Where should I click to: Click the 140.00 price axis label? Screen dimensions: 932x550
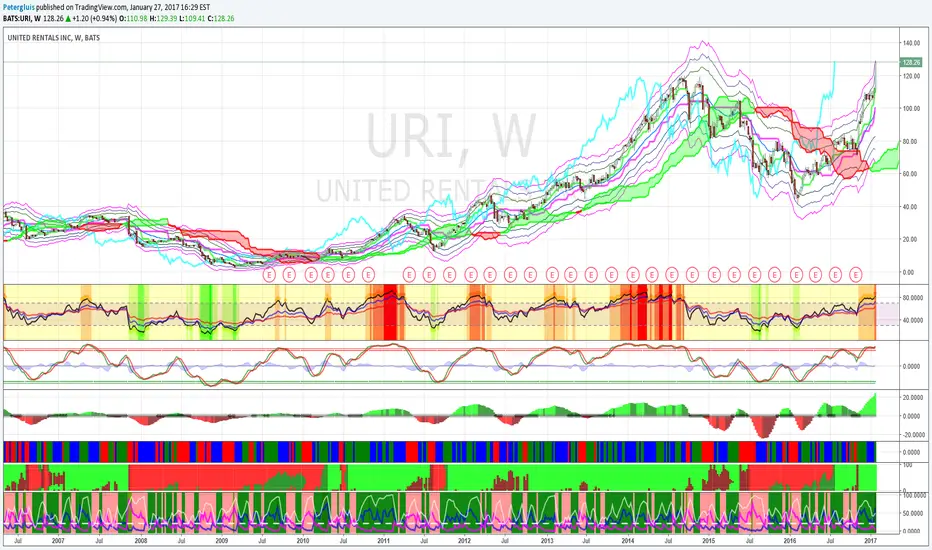pos(911,43)
